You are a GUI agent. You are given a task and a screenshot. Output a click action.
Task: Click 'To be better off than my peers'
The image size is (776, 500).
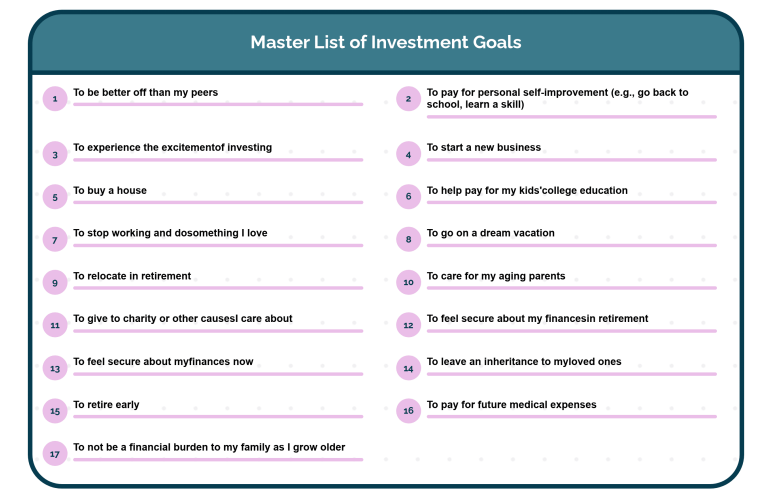146,93
